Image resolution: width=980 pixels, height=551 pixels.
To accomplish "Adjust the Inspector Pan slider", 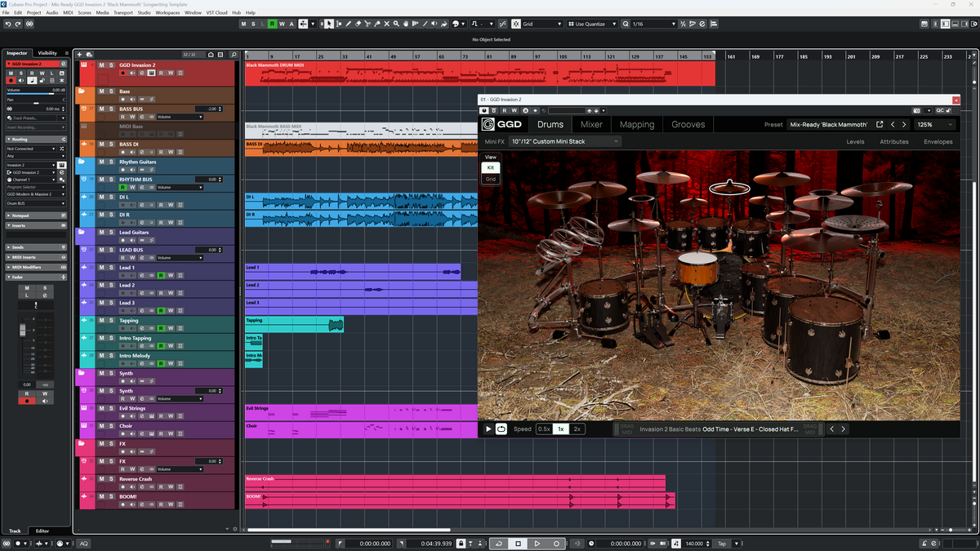I will point(36,103).
